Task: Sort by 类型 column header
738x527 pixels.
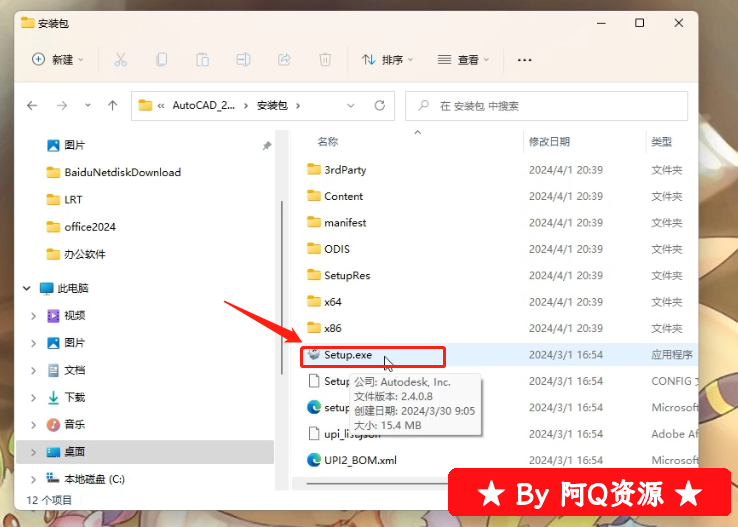Action: click(x=661, y=142)
